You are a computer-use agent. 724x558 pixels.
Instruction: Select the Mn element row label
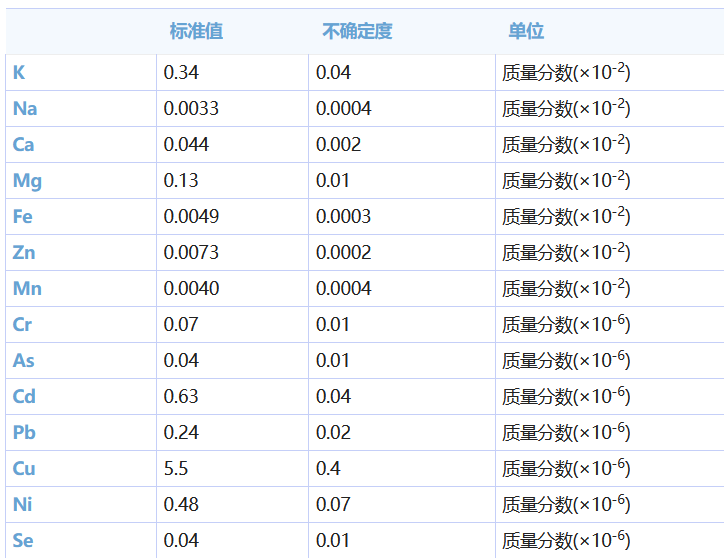tap(27, 289)
